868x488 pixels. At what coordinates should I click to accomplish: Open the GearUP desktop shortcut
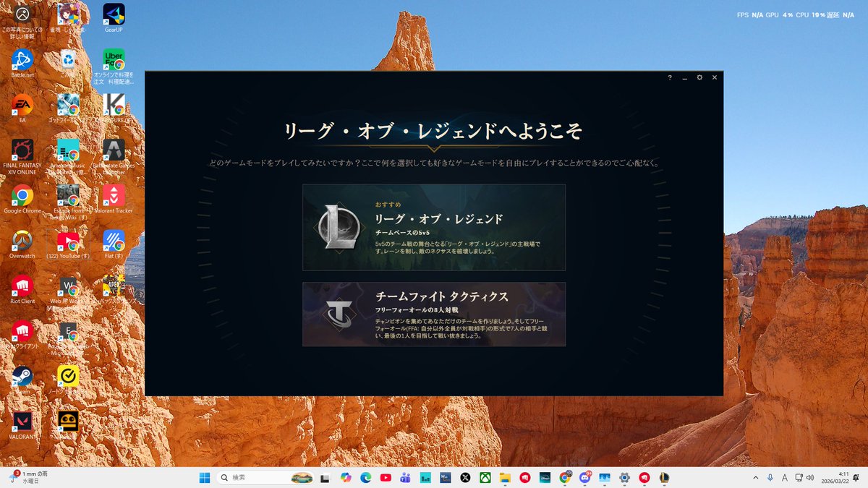point(114,19)
